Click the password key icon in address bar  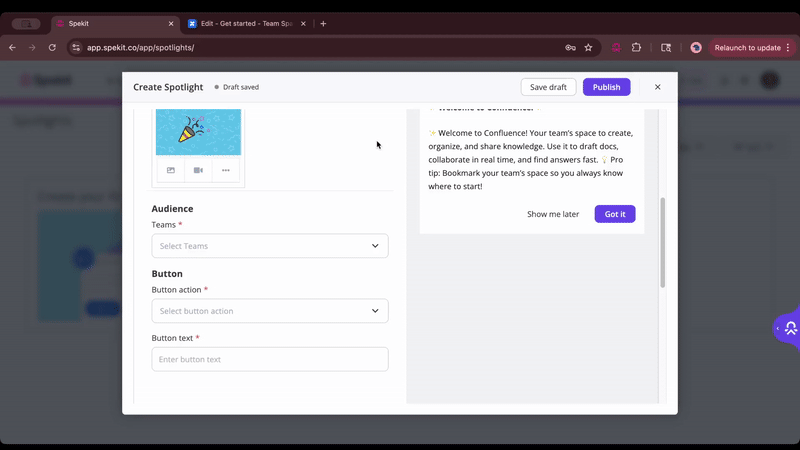570,47
